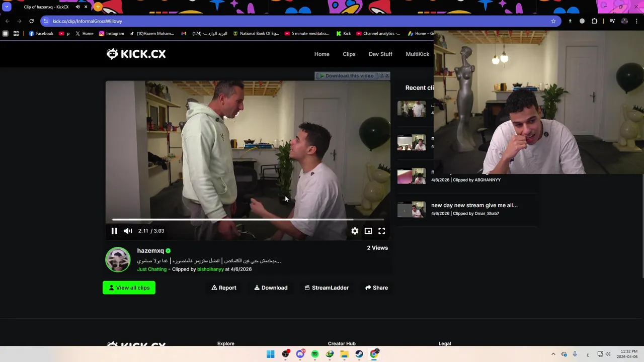644x362 pixels.
Task: Open the Instagram bookmark
Action: coord(112,34)
